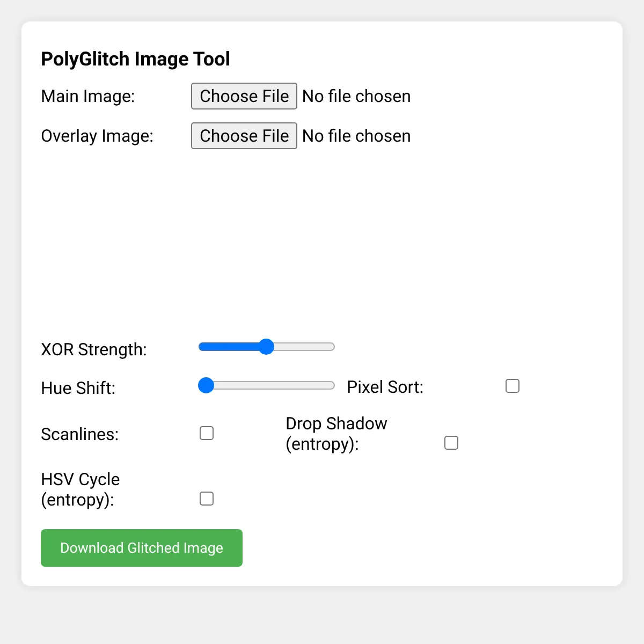This screenshot has width=644, height=644.
Task: Enable HSV Cycle (entropy) checkbox
Action: [x=207, y=499]
